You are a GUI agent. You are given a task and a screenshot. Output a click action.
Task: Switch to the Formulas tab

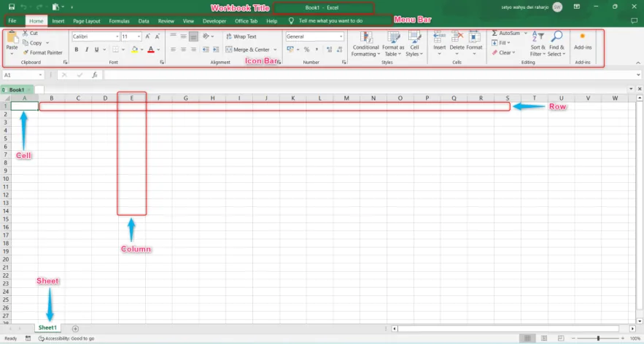(x=119, y=21)
